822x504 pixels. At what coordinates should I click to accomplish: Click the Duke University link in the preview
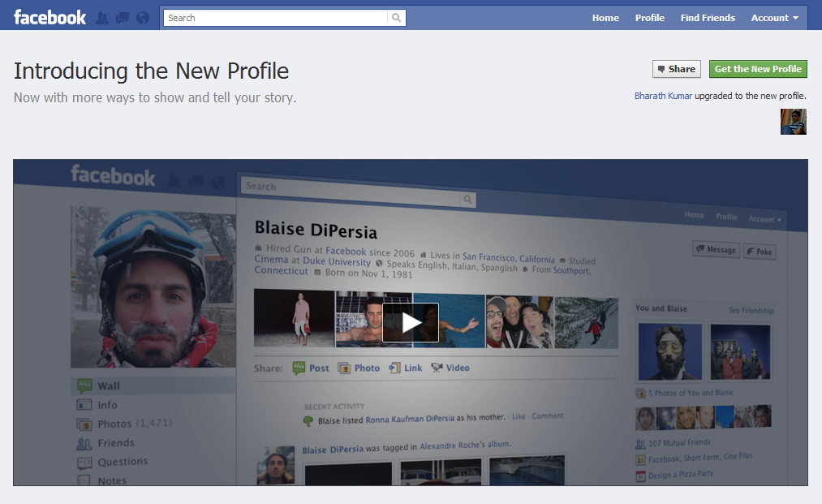[337, 261]
